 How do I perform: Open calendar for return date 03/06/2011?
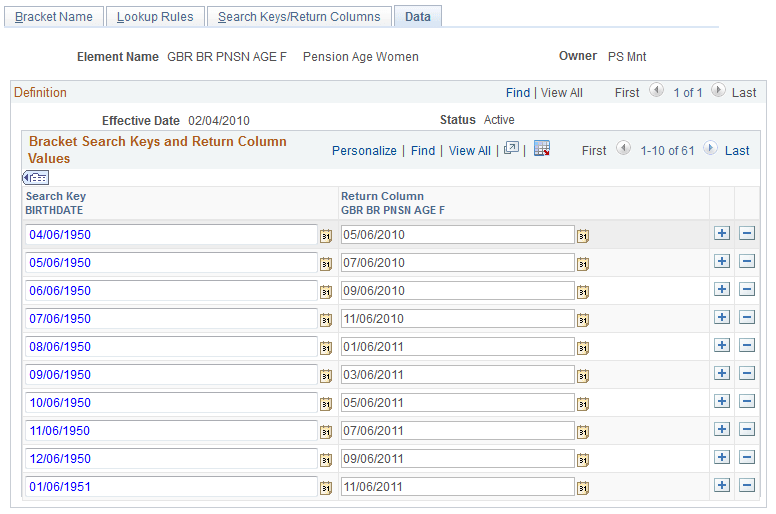[x=582, y=376]
